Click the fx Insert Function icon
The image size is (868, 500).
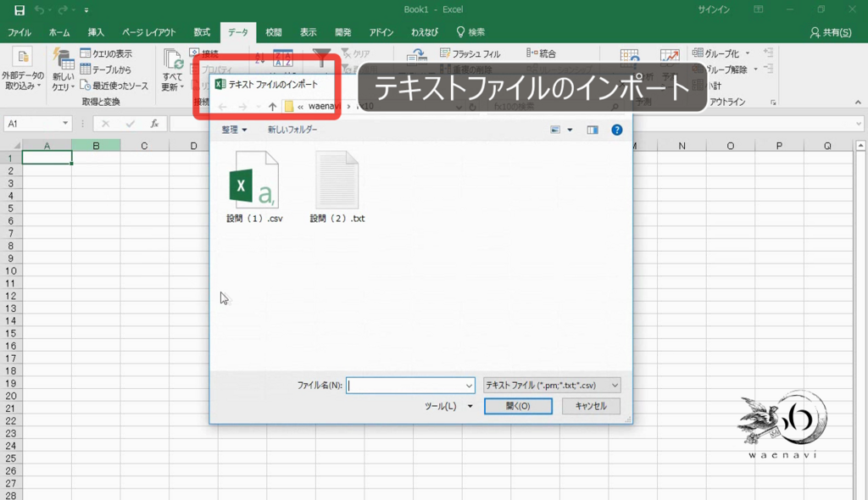pos(154,124)
